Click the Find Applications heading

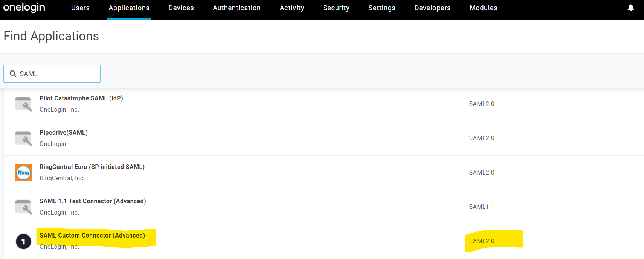[51, 36]
